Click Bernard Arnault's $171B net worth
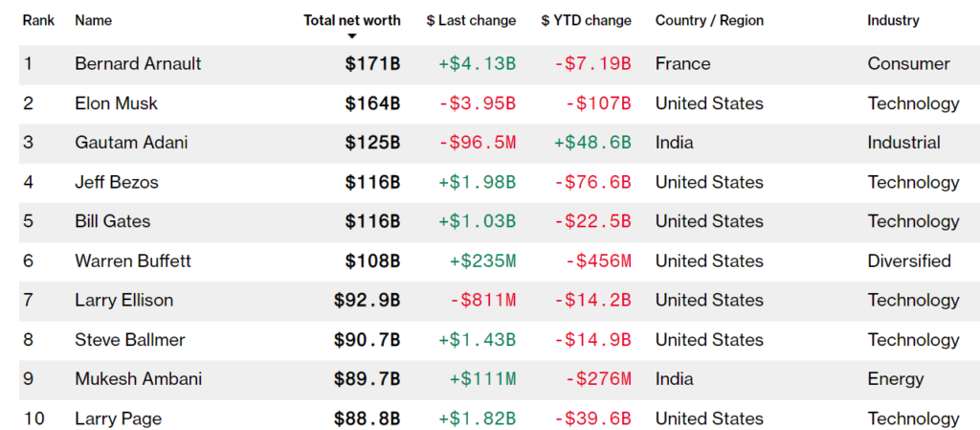 pyautogui.click(x=372, y=64)
